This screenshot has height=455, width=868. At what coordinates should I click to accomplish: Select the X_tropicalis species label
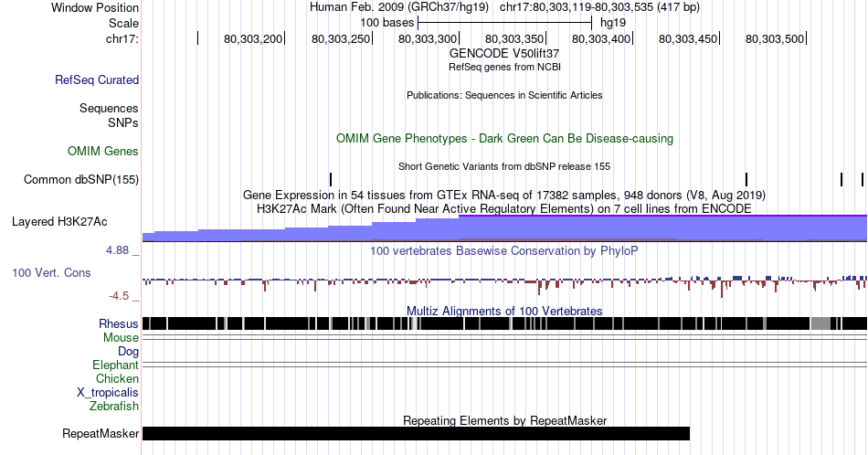click(108, 393)
